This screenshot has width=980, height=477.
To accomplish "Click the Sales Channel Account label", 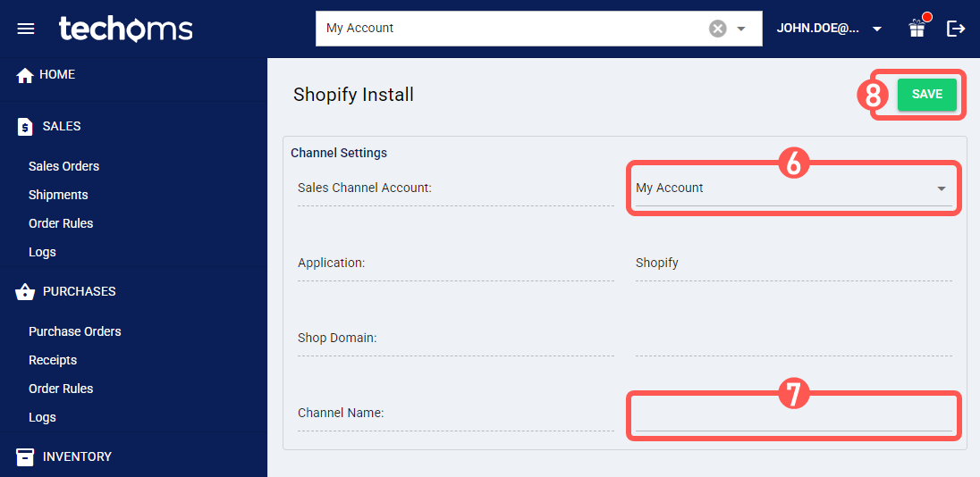I will (x=365, y=188).
